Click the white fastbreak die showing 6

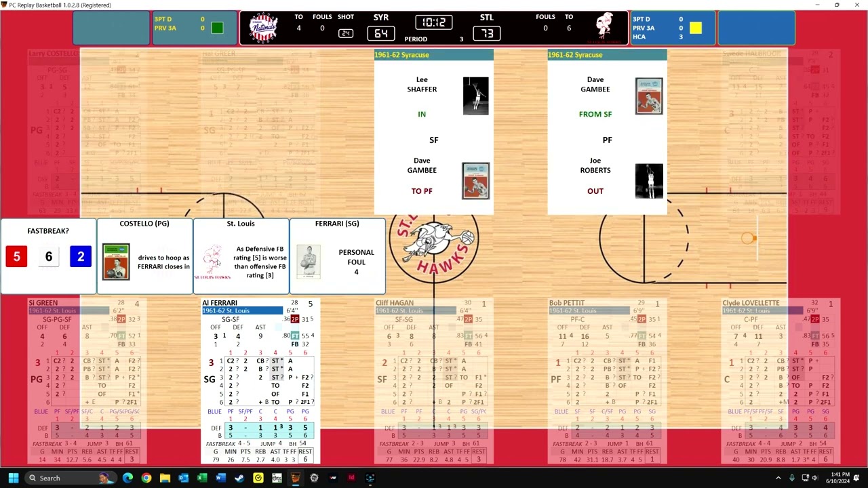(x=49, y=257)
